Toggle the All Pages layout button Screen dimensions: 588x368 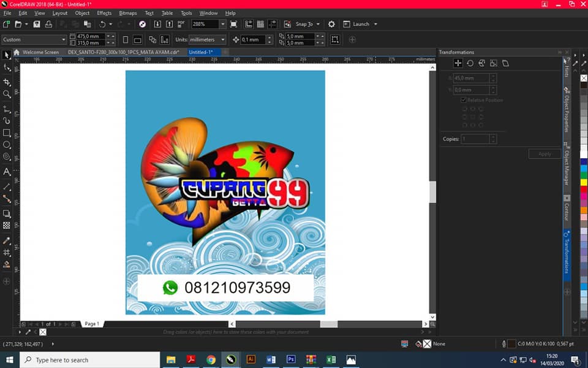(153, 39)
